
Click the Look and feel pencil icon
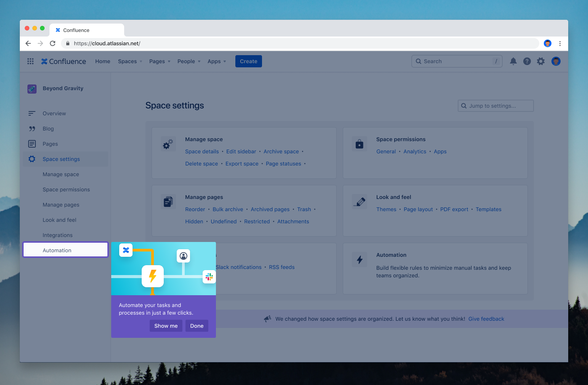tap(359, 202)
